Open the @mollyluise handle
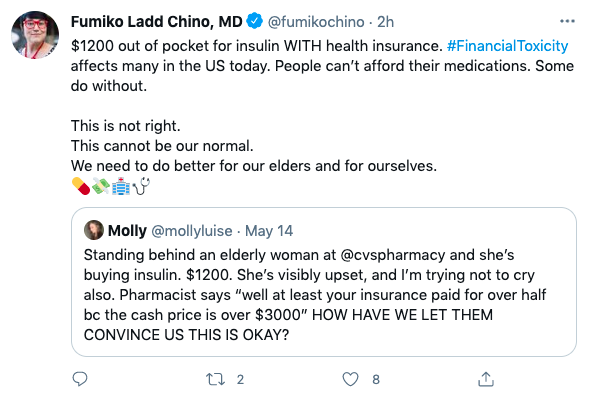Image resolution: width=593 pixels, height=396 pixels. click(x=192, y=231)
